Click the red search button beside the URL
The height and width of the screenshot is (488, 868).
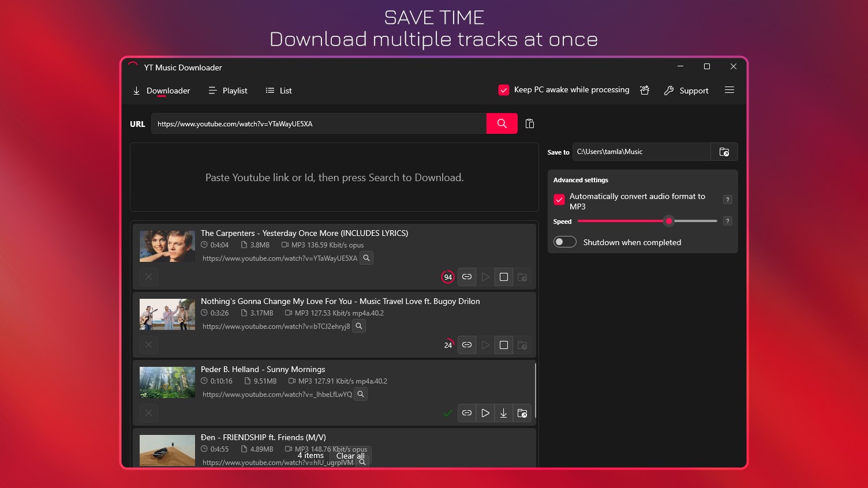(501, 123)
